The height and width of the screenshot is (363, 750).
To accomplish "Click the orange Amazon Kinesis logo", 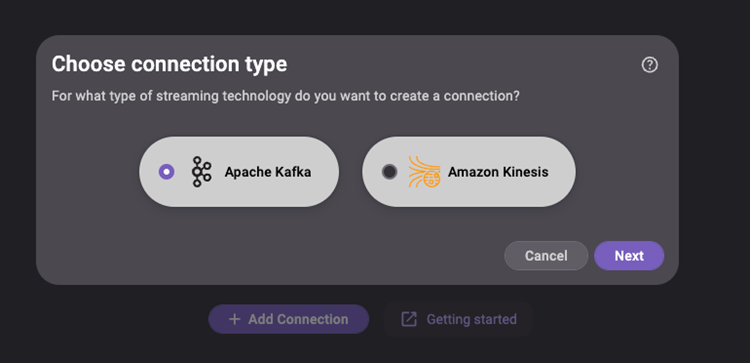I will point(424,172).
